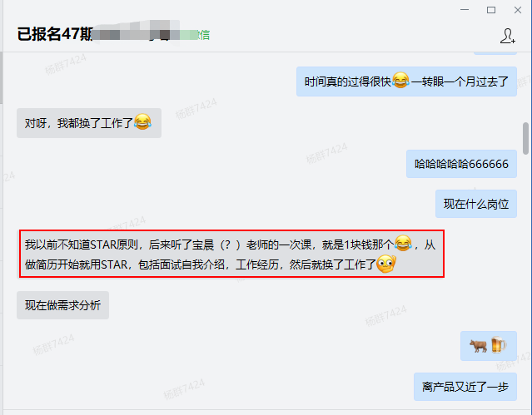
Task: Click the flushed saluting emoji after 然后就换了工作了
Action: pos(386,264)
